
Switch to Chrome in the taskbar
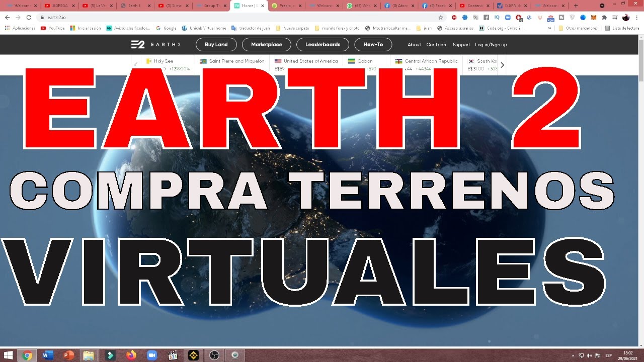(x=27, y=355)
